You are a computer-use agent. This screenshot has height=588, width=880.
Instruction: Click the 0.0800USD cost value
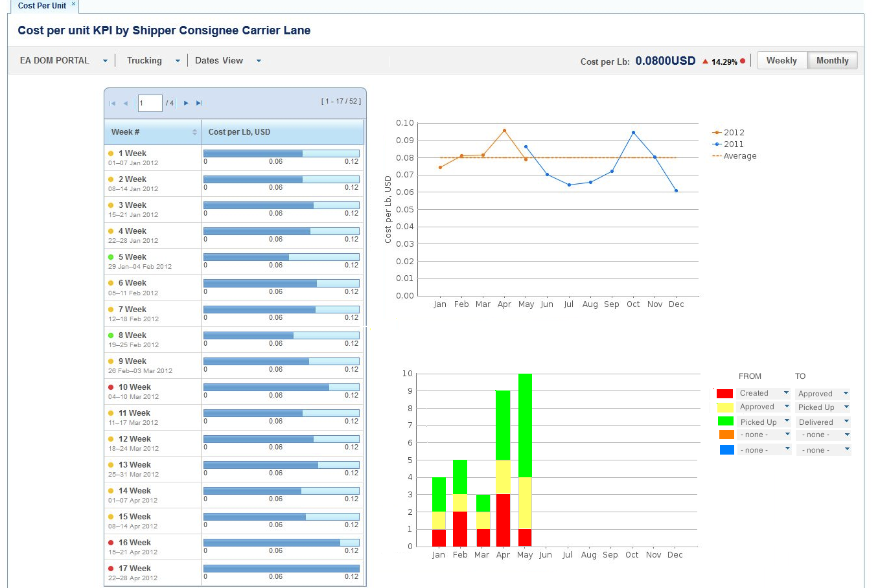tap(666, 61)
